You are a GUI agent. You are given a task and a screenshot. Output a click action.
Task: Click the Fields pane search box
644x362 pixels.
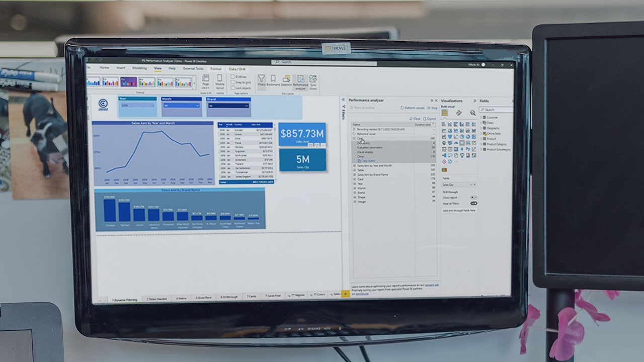pyautogui.click(x=497, y=110)
